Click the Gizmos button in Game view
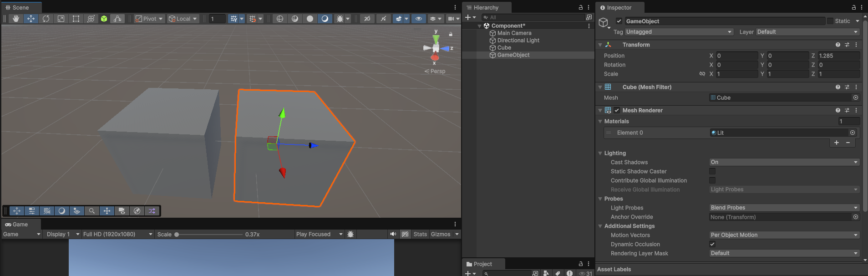The image size is (868, 276). (x=441, y=234)
